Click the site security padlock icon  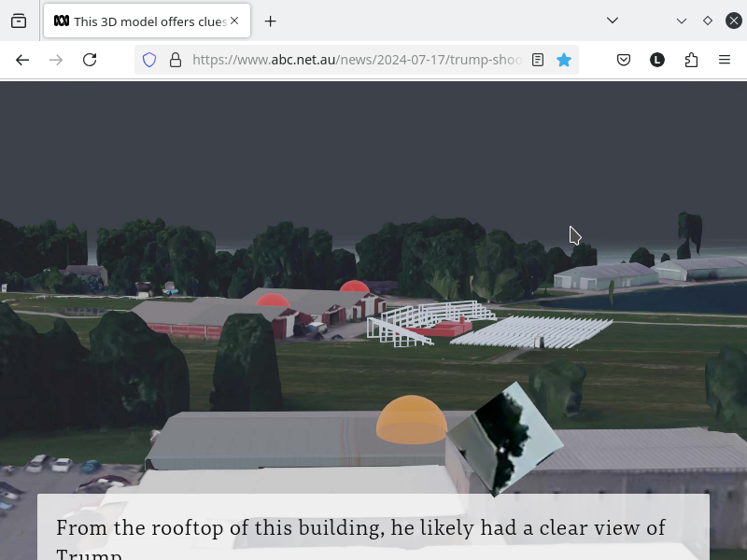[x=176, y=60]
